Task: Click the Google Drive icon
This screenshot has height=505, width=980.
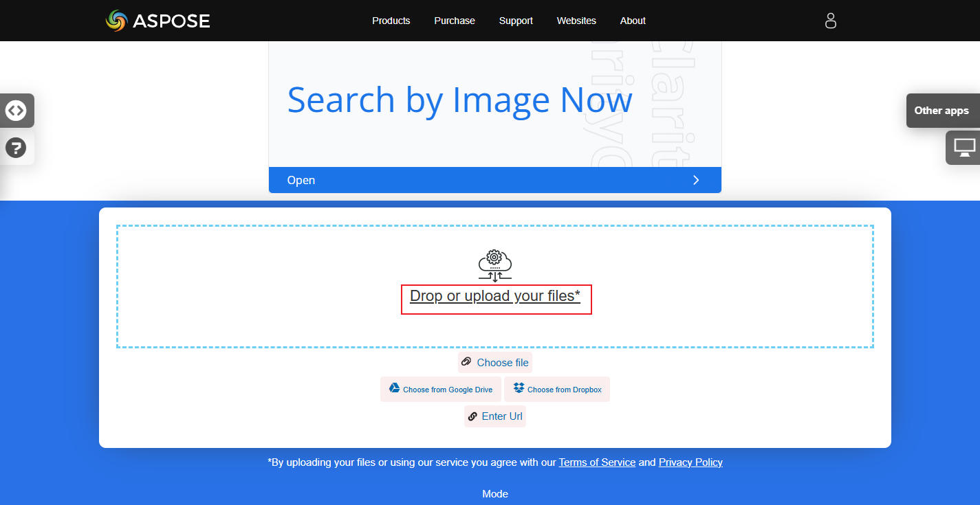Action: point(394,388)
